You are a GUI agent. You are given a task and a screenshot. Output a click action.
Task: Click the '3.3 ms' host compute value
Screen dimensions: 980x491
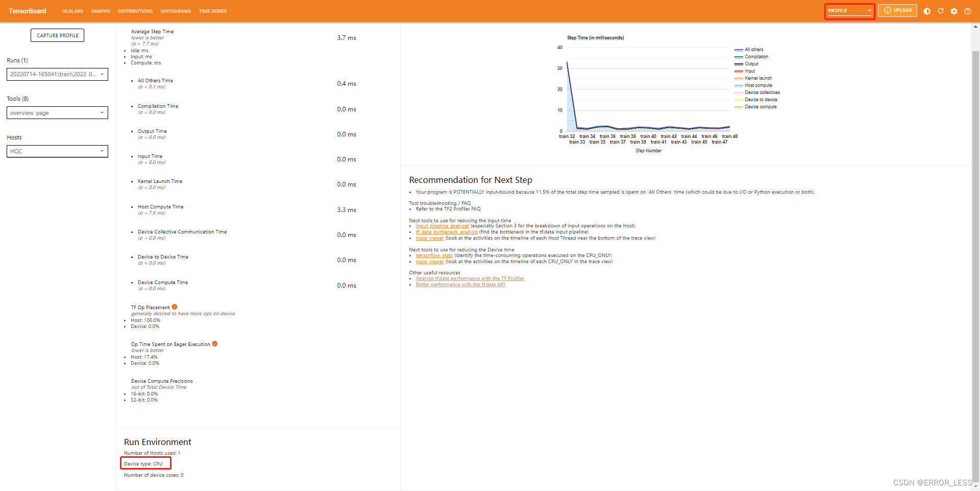[x=347, y=210]
